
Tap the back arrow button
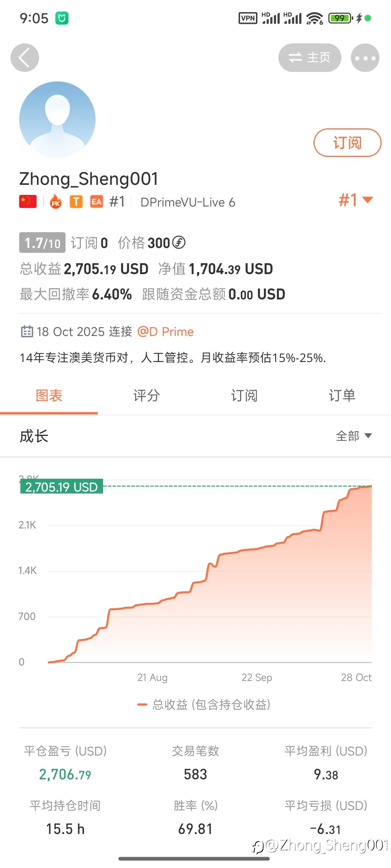point(25,58)
